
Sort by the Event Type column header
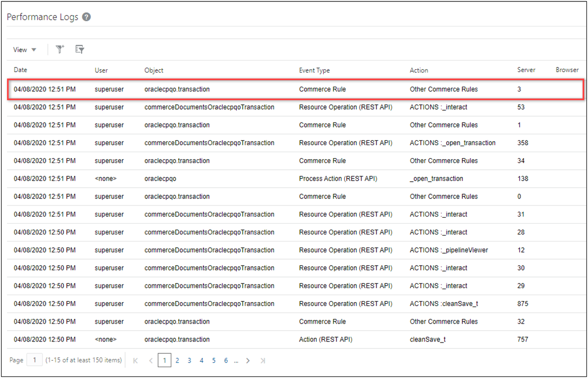click(x=315, y=70)
